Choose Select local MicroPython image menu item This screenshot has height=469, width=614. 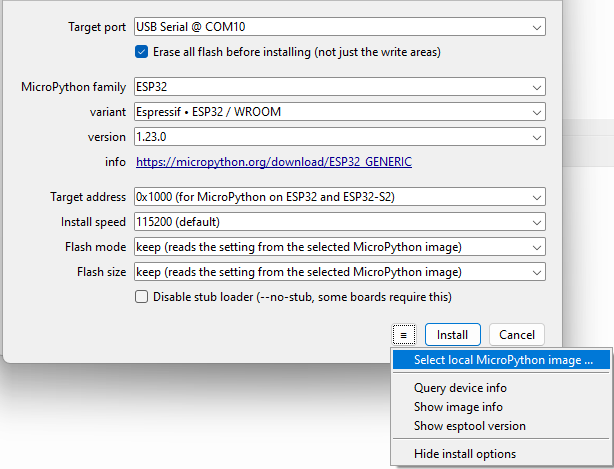503,360
